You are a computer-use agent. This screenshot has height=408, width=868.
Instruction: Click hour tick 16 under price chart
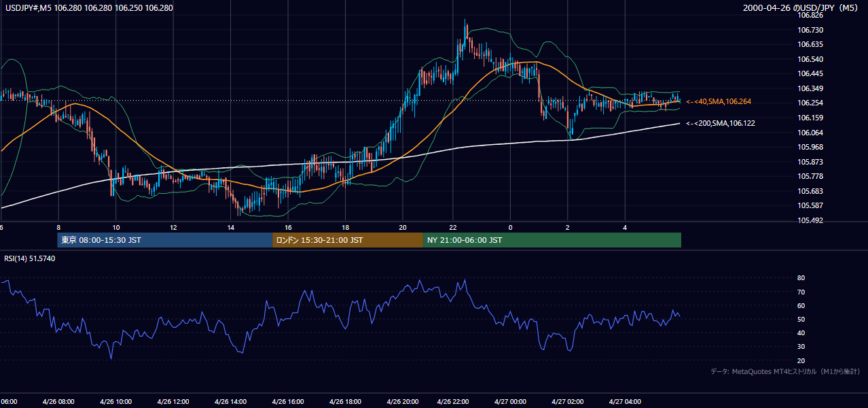[x=288, y=228]
